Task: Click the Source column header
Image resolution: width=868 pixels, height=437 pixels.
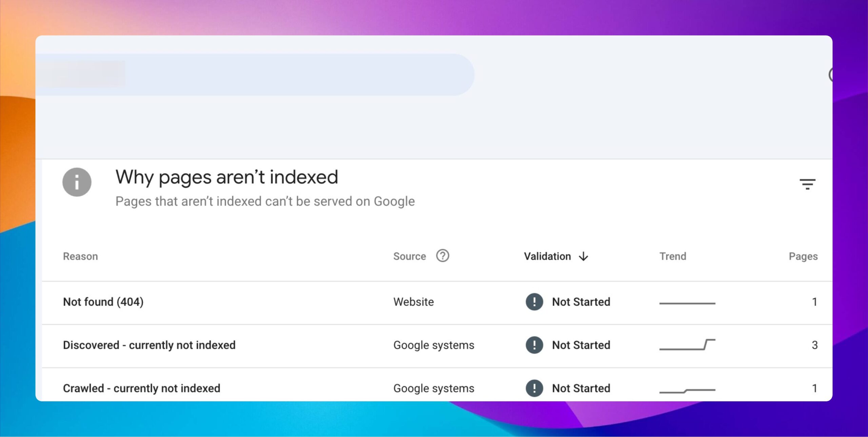Action: click(410, 256)
